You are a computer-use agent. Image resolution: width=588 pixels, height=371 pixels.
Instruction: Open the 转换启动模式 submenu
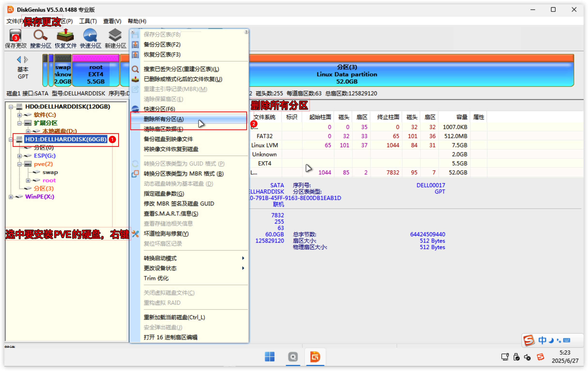coord(194,258)
